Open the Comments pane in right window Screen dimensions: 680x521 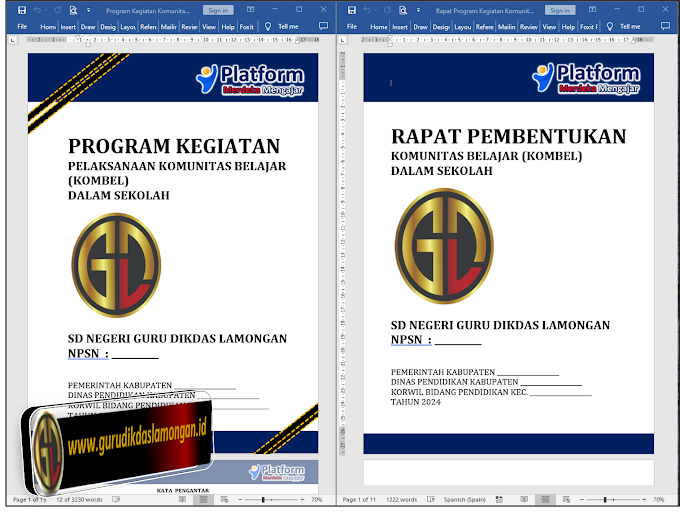tap(665, 26)
